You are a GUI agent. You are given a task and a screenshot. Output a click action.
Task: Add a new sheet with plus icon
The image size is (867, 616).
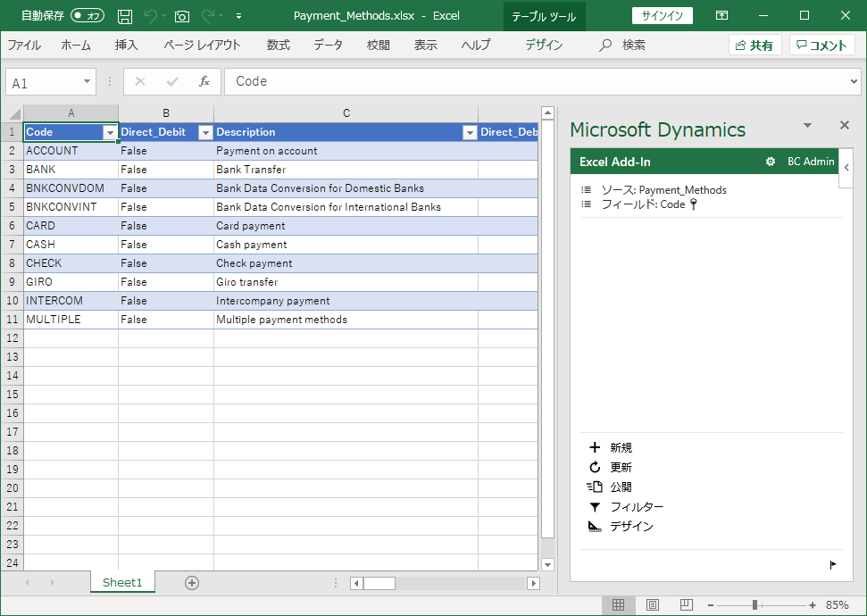click(192, 583)
